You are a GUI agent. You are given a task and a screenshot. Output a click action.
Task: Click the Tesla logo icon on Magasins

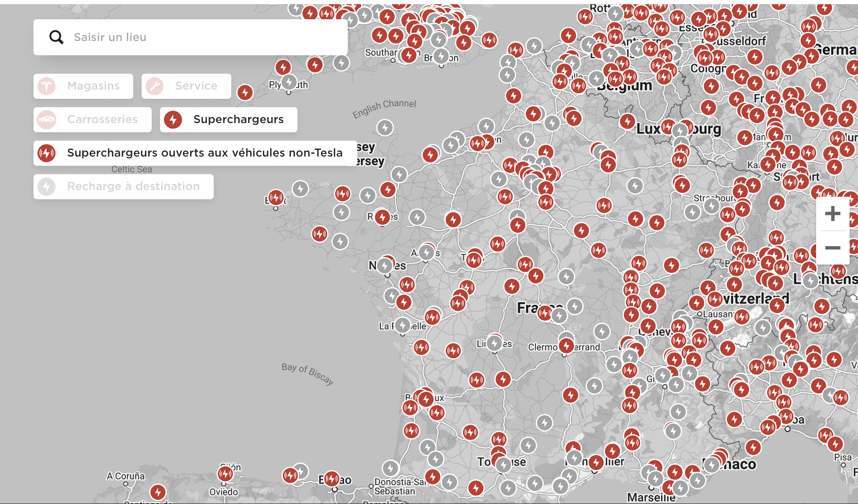[x=47, y=86]
